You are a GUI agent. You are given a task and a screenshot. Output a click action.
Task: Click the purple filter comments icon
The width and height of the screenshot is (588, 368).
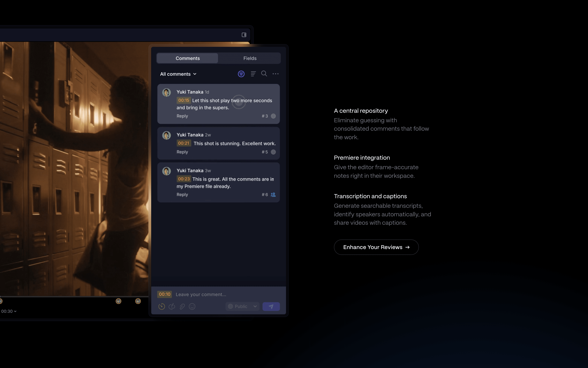[241, 74]
